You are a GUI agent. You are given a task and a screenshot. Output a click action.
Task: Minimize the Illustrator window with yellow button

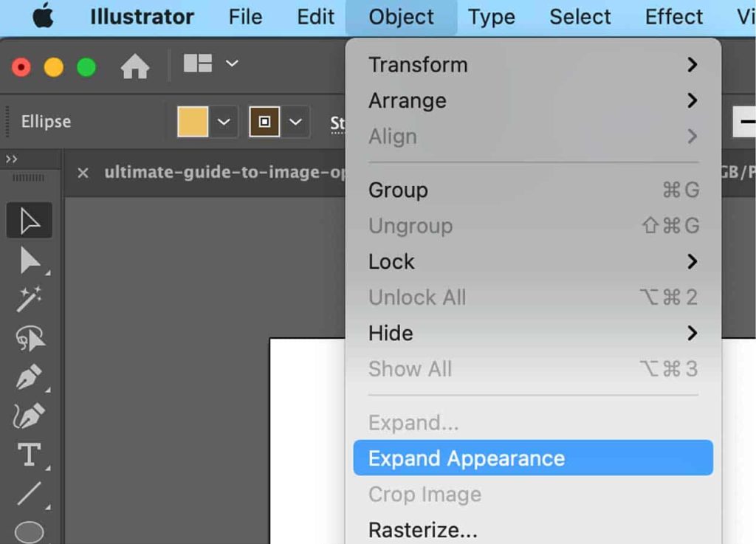pyautogui.click(x=53, y=66)
